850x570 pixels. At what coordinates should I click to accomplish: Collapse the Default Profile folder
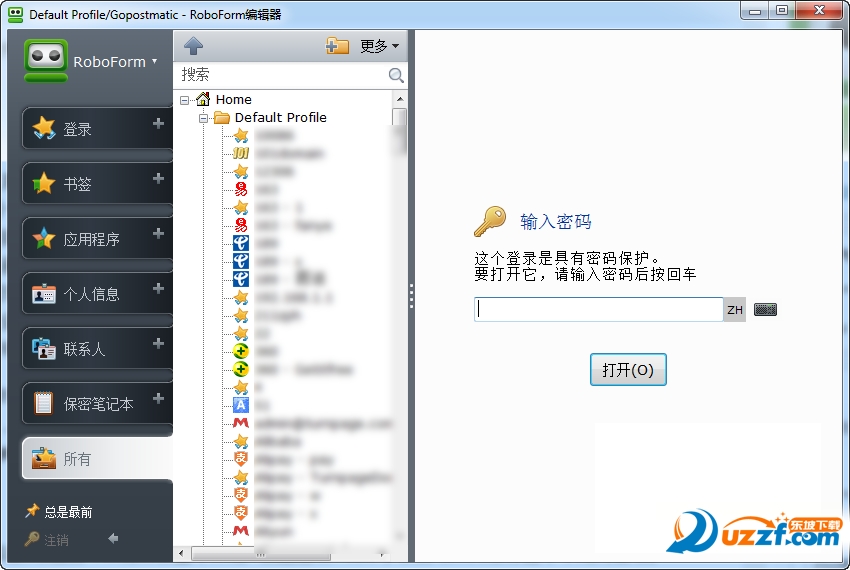click(x=203, y=118)
